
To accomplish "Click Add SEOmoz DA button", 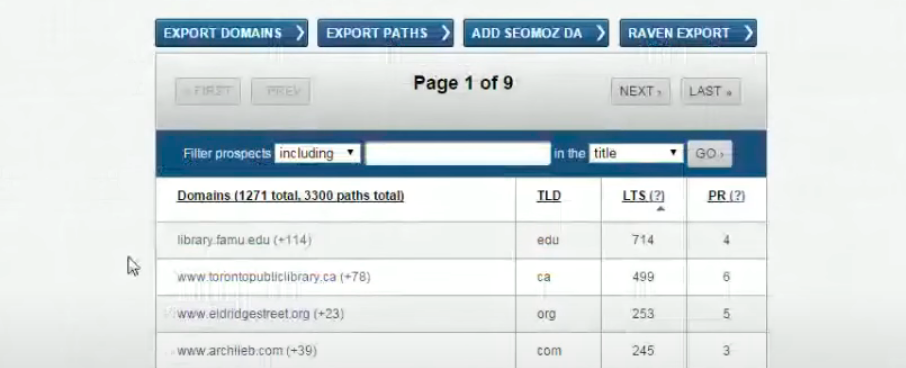I will (x=536, y=33).
